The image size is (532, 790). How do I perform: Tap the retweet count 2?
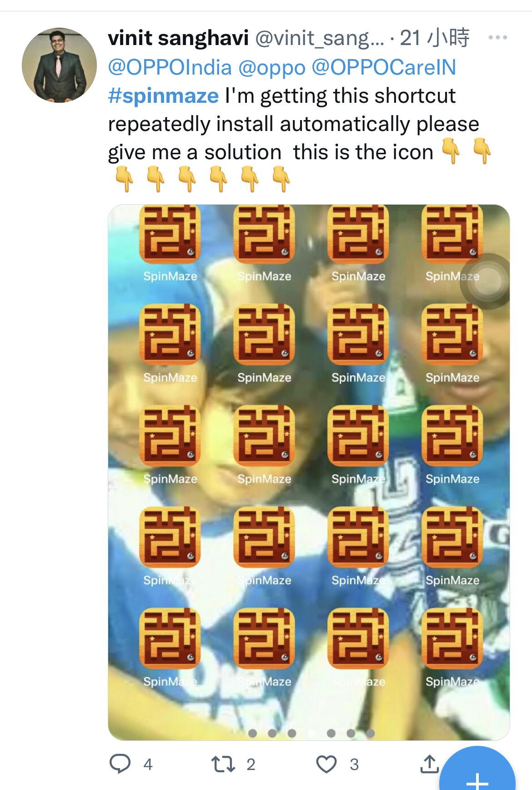pyautogui.click(x=251, y=765)
